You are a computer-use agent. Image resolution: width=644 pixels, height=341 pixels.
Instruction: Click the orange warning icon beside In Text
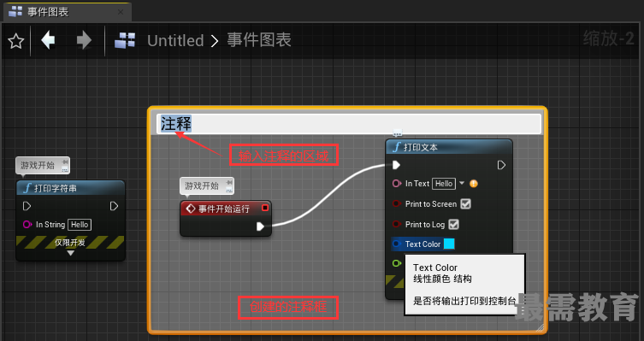tap(474, 184)
